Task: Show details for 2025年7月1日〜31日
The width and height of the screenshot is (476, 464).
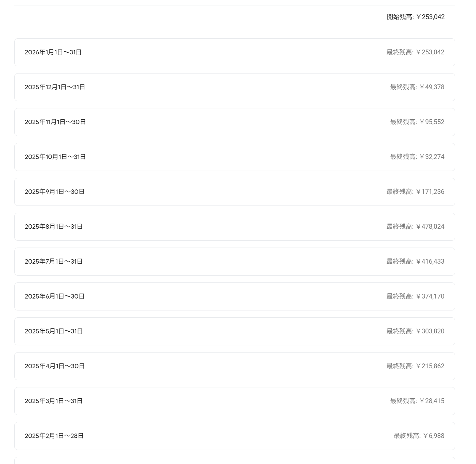Action: [x=54, y=262]
